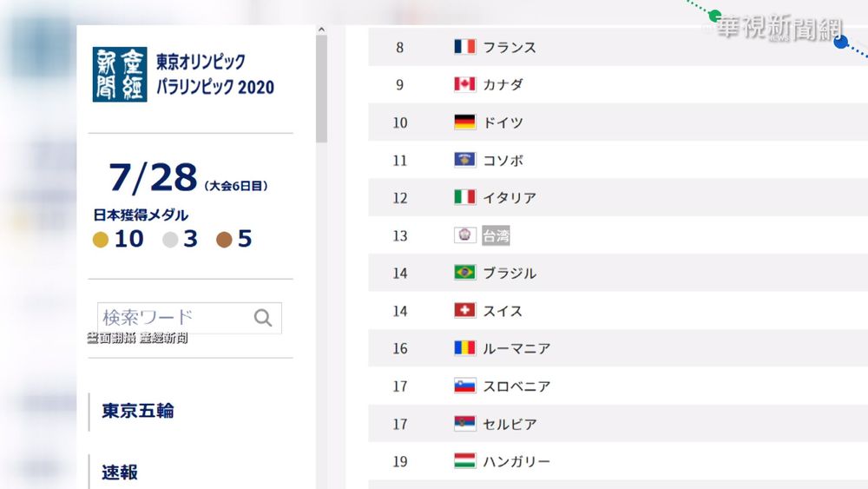Click the Italy flag icon
The height and width of the screenshot is (489, 868).
point(464,197)
